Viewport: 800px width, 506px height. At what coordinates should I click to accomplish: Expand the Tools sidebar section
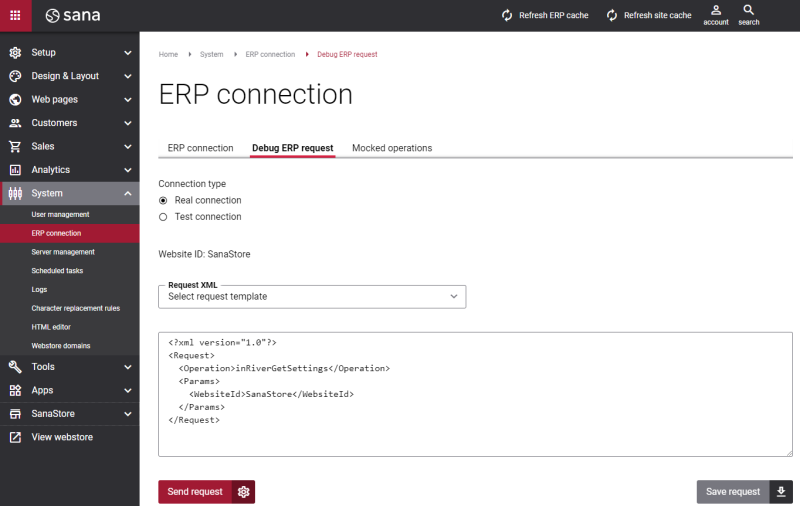(x=69, y=367)
